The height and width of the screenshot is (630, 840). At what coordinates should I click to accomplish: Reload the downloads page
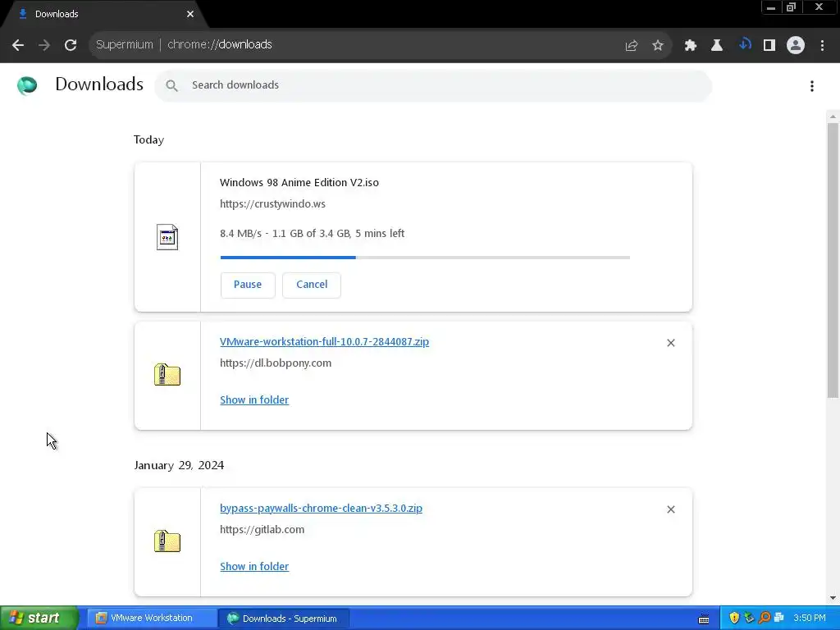click(71, 45)
